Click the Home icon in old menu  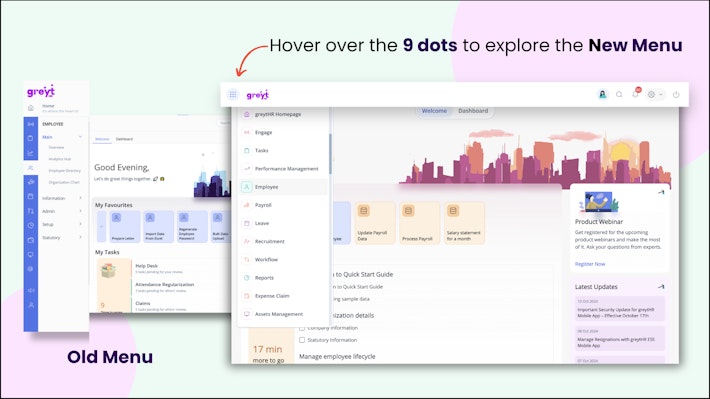coord(31,108)
